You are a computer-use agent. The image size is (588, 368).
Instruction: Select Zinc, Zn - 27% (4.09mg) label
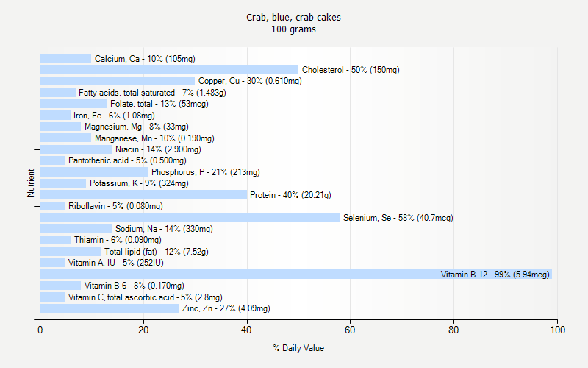(226, 308)
